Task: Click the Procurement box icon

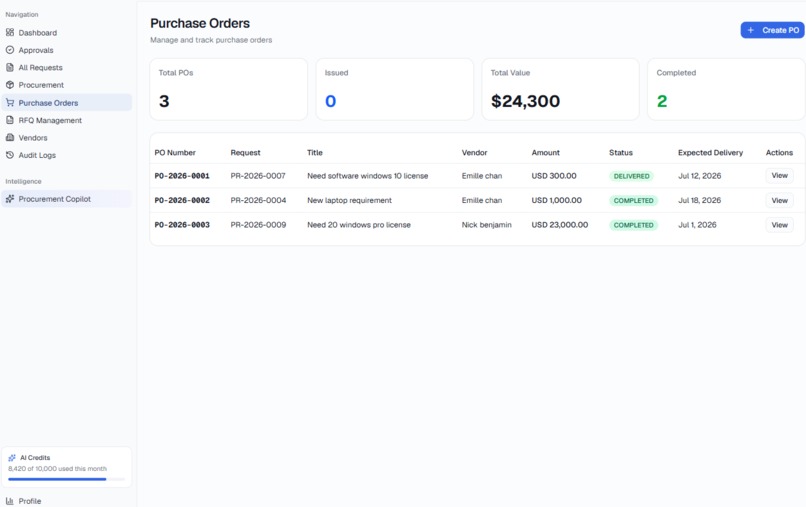Action: coord(10,85)
